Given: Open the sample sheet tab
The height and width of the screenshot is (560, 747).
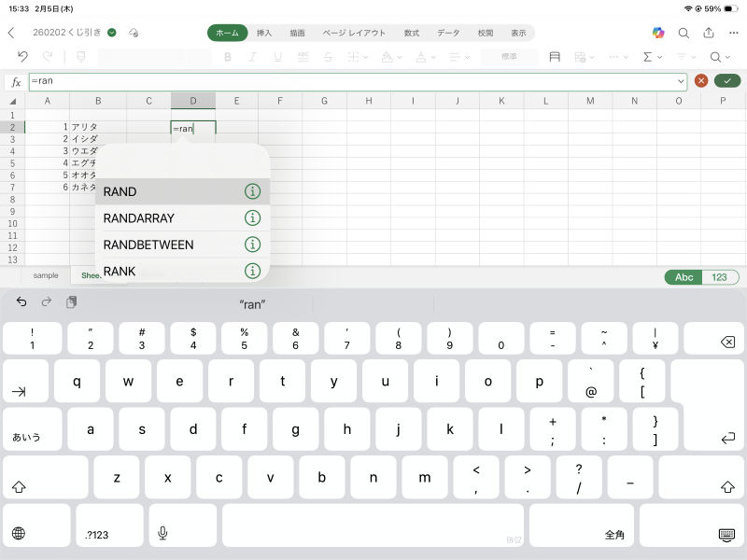Looking at the screenshot, I should point(46,275).
